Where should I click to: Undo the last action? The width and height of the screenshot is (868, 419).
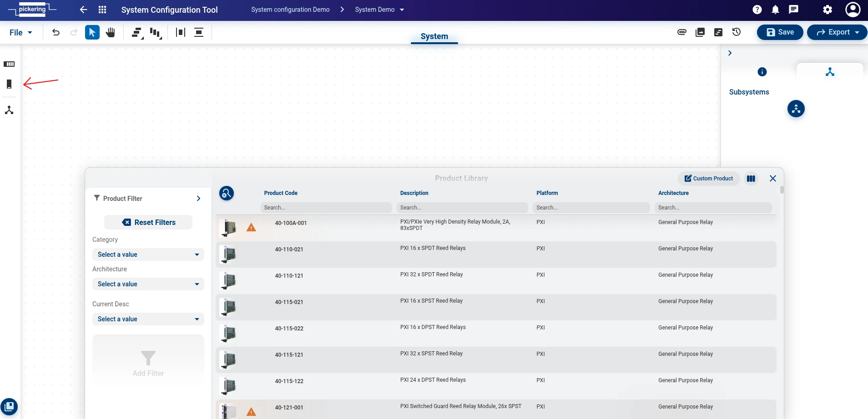tap(56, 32)
